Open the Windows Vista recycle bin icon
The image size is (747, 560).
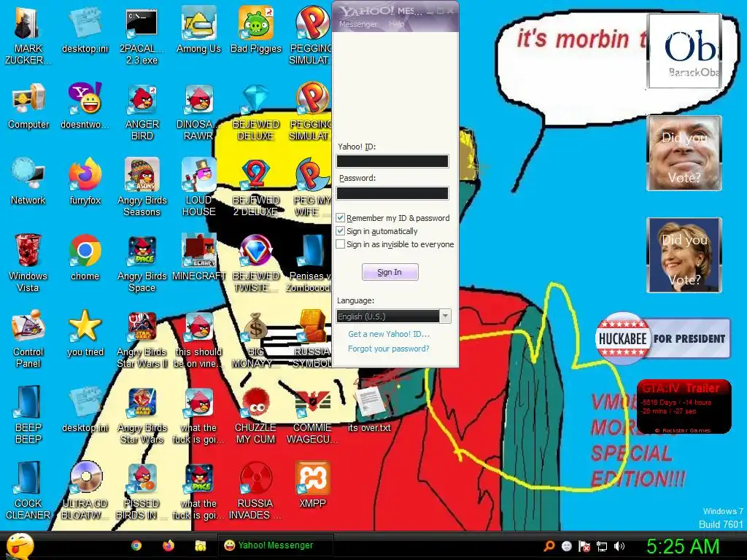point(28,262)
